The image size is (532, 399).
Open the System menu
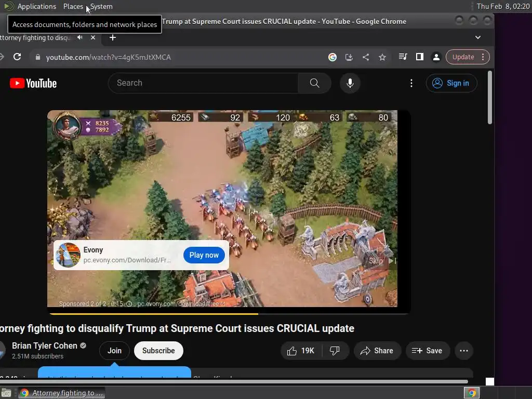point(101,6)
